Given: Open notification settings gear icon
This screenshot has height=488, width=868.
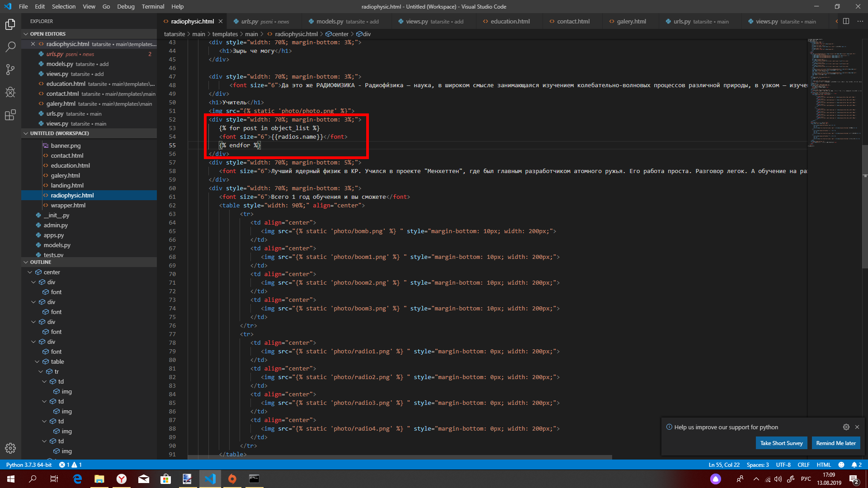Looking at the screenshot, I should click(846, 427).
